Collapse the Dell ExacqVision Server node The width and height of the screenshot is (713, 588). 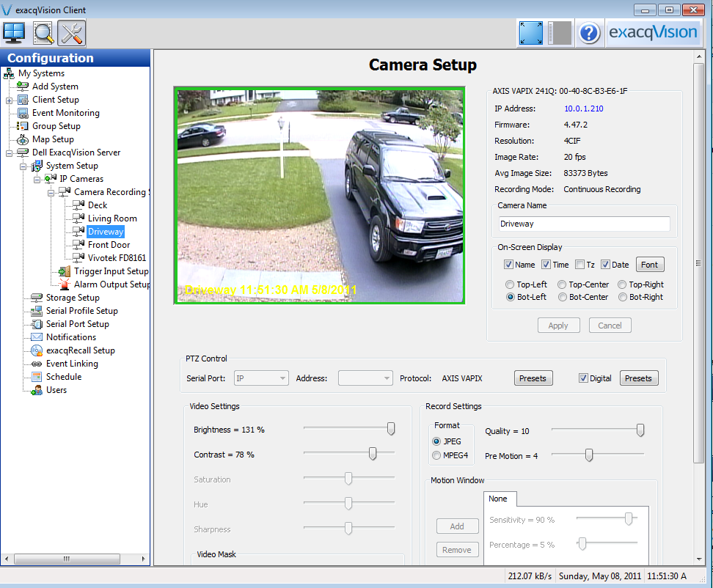click(9, 153)
